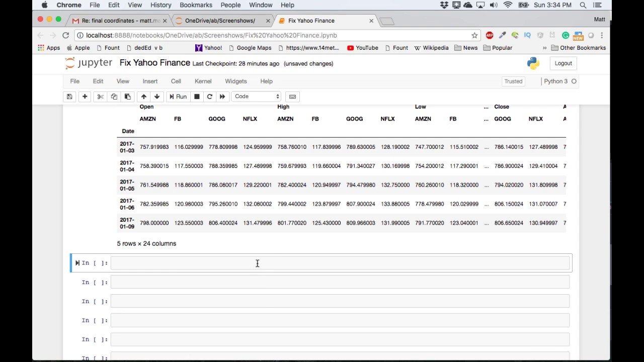Click the Jupyter logo
This screenshot has height=362, width=644.
(89, 63)
